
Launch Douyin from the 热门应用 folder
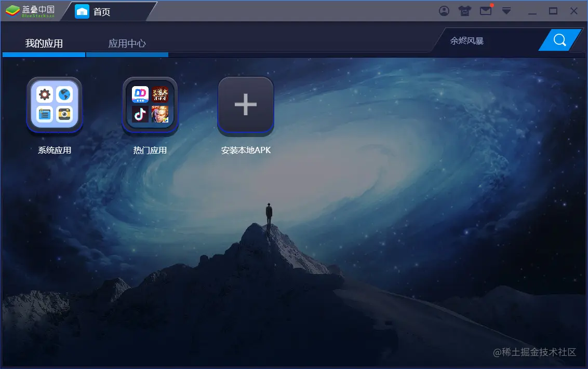click(140, 115)
